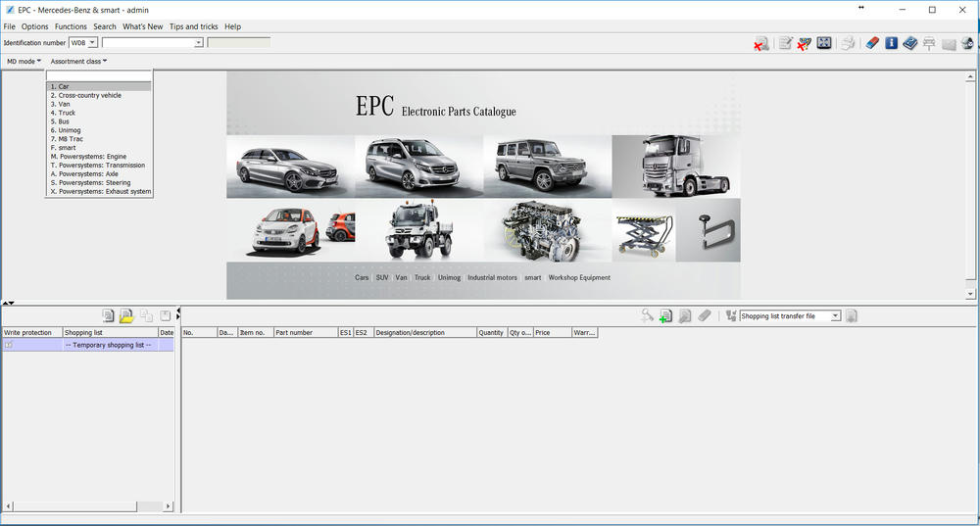Screen dimensions: 980x526
Task: Select 'A. Powersystems: Axle' entry
Action: pos(99,174)
